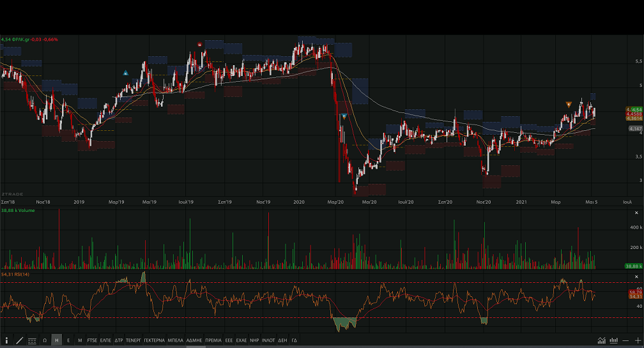Open the chart indicators icon
This screenshot has width=644, height=348.
(x=601, y=340)
